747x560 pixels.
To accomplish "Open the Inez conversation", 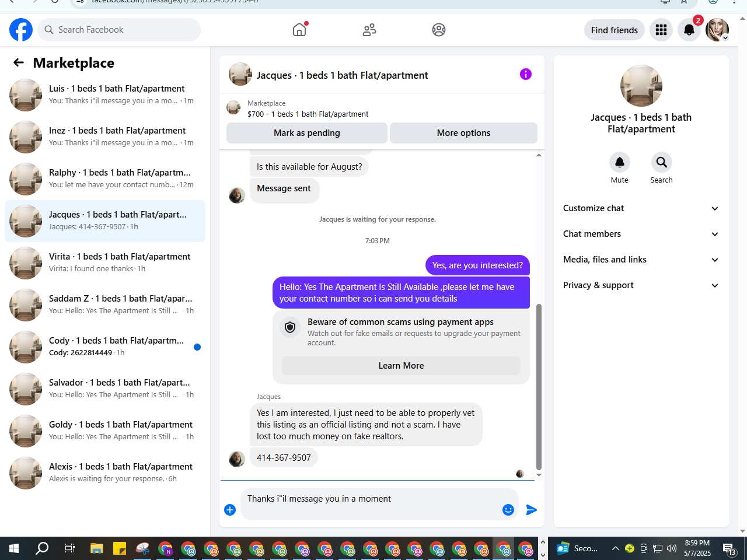I will coord(105,137).
